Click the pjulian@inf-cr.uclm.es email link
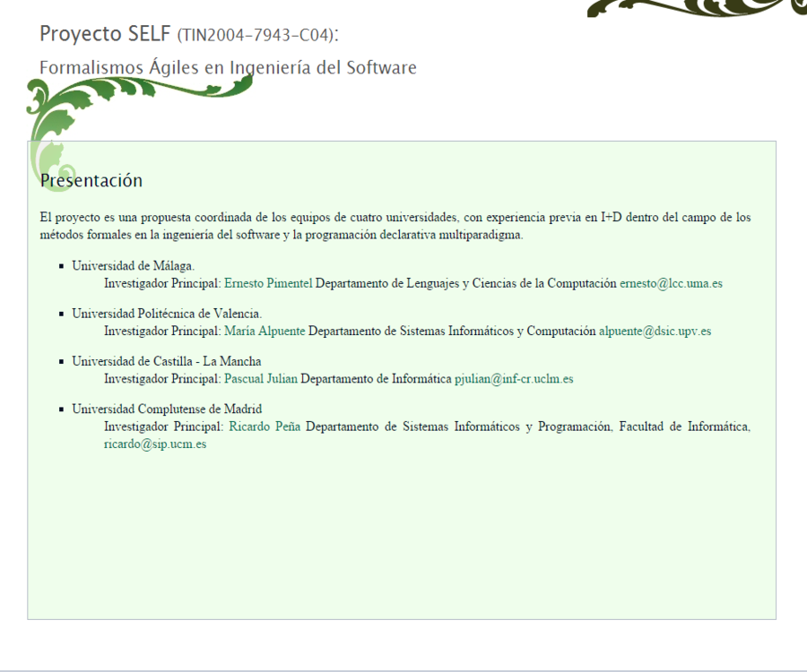 point(514,379)
